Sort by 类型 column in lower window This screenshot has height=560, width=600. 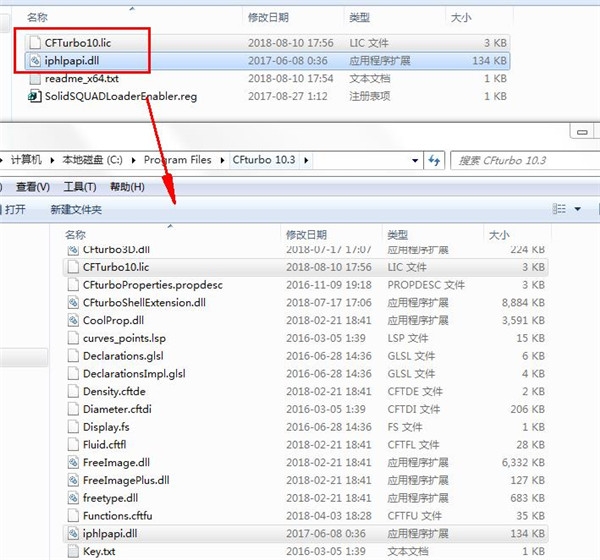click(x=397, y=234)
